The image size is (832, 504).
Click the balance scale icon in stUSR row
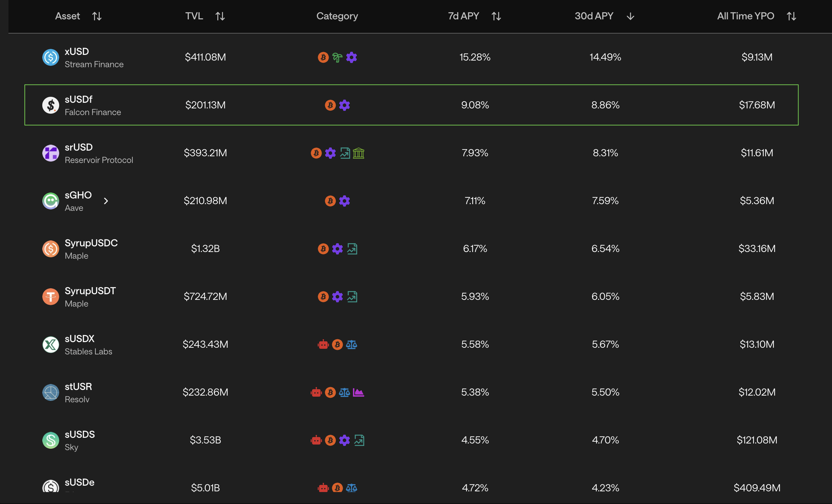click(x=344, y=392)
